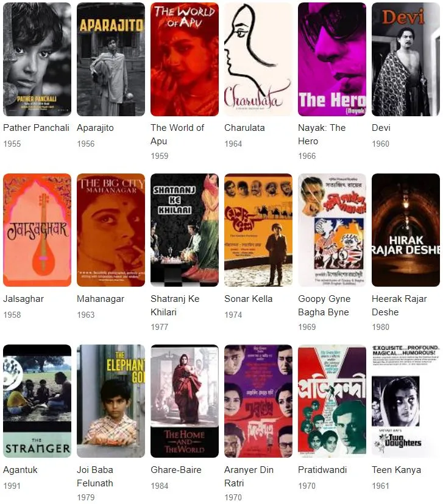Image resolution: width=443 pixels, height=504 pixels.
Task: Open the Joi Baba Felunath title link
Action: pos(95,477)
